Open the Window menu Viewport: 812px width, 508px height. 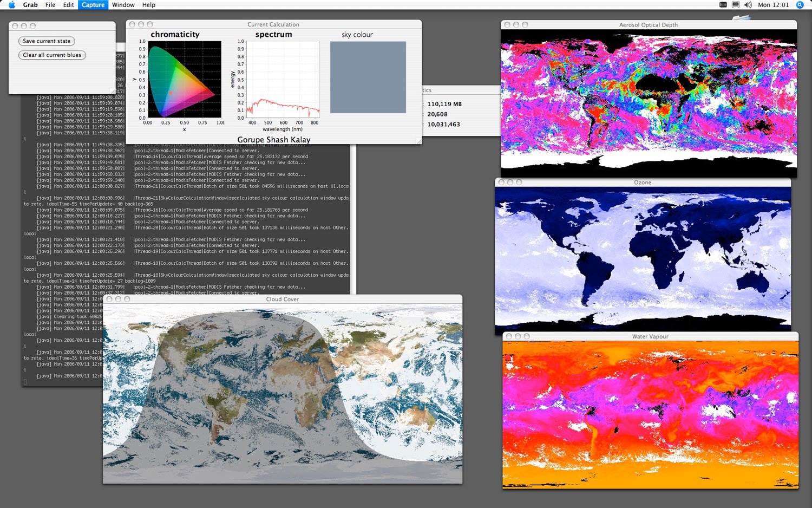[123, 5]
